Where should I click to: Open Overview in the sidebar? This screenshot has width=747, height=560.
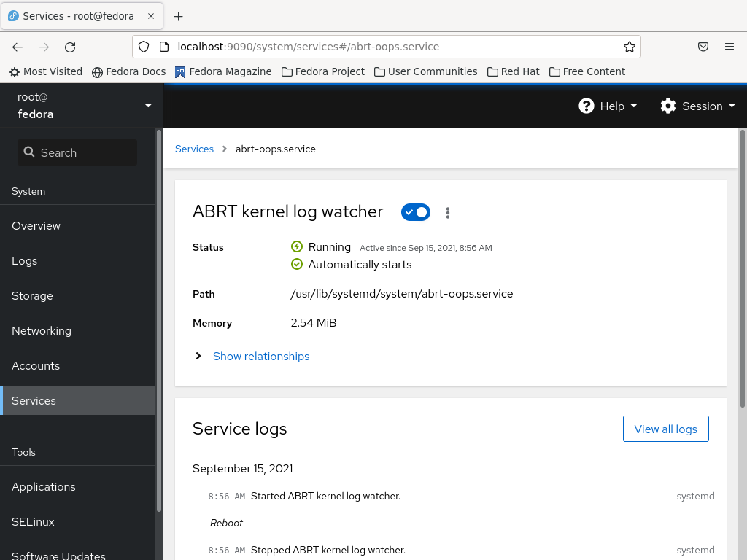[77, 226]
